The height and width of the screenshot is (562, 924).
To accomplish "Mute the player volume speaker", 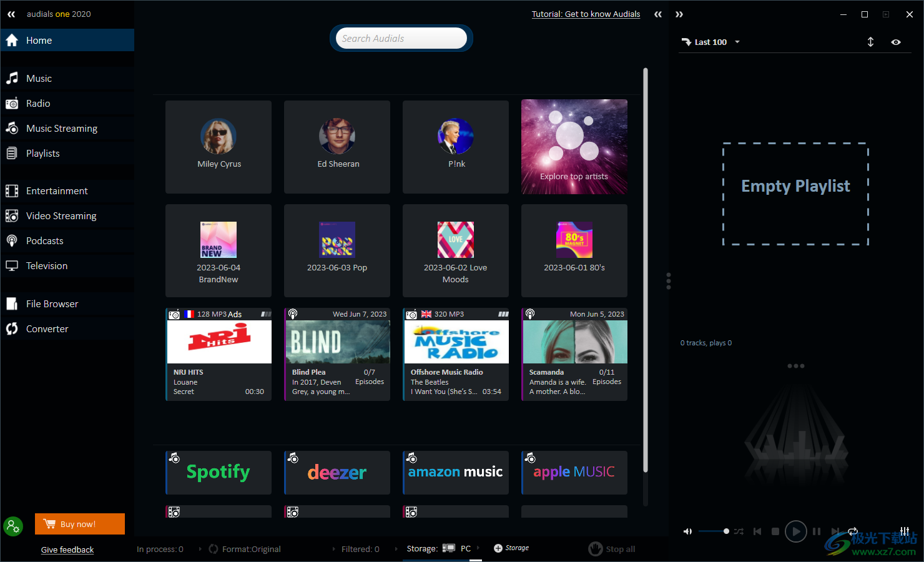I will tap(687, 531).
